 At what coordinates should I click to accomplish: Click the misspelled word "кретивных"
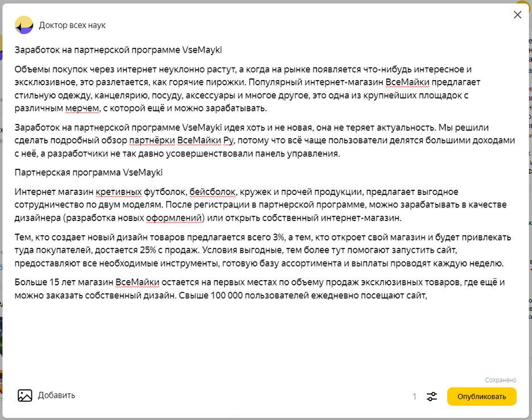(118, 192)
